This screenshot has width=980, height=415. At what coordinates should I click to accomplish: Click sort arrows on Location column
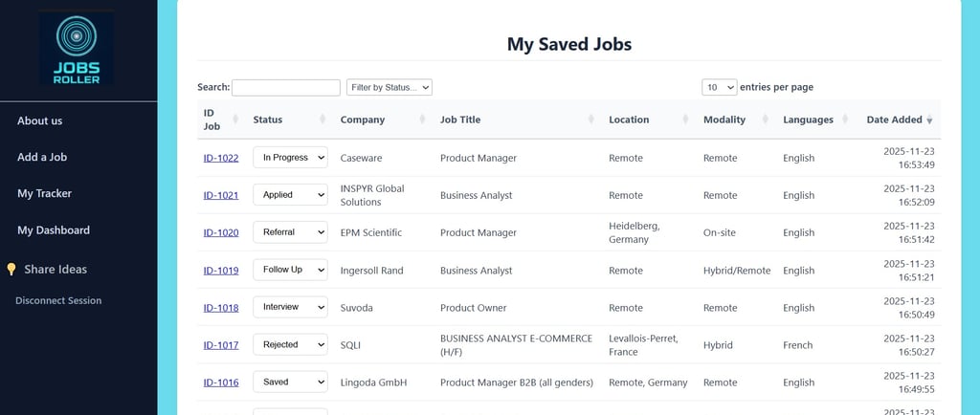tap(685, 120)
